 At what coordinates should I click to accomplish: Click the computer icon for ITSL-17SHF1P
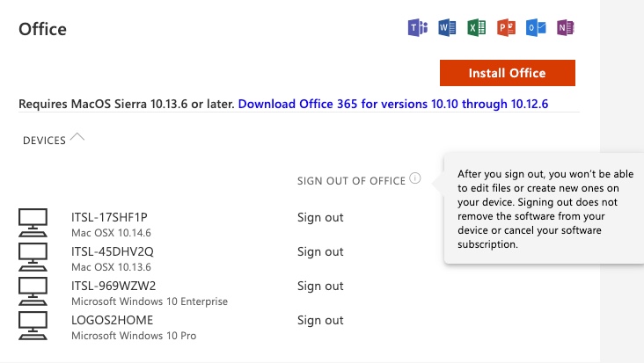[33, 222]
